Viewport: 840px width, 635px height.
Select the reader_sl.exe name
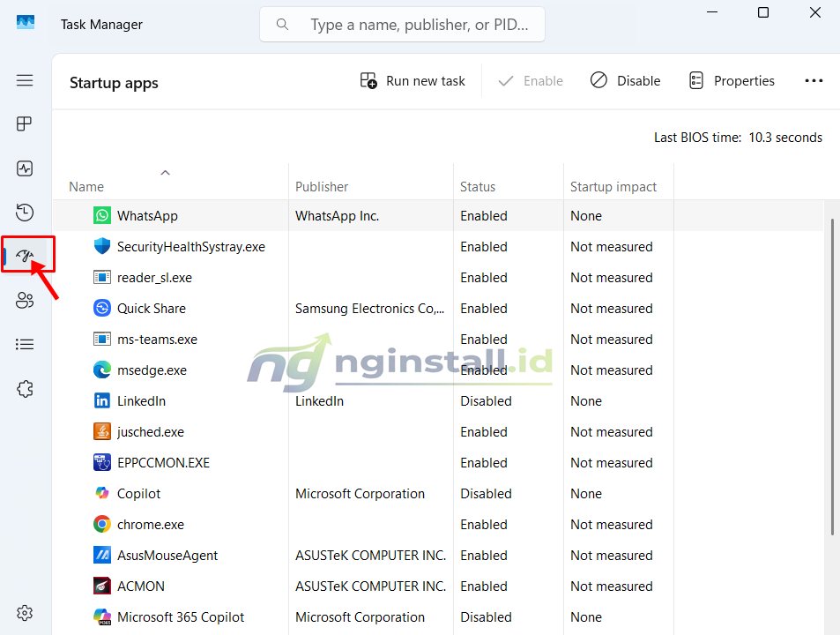[x=154, y=278]
